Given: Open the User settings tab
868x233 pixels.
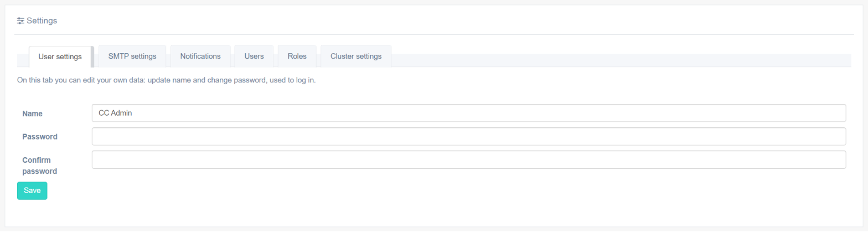Looking at the screenshot, I should pos(60,56).
